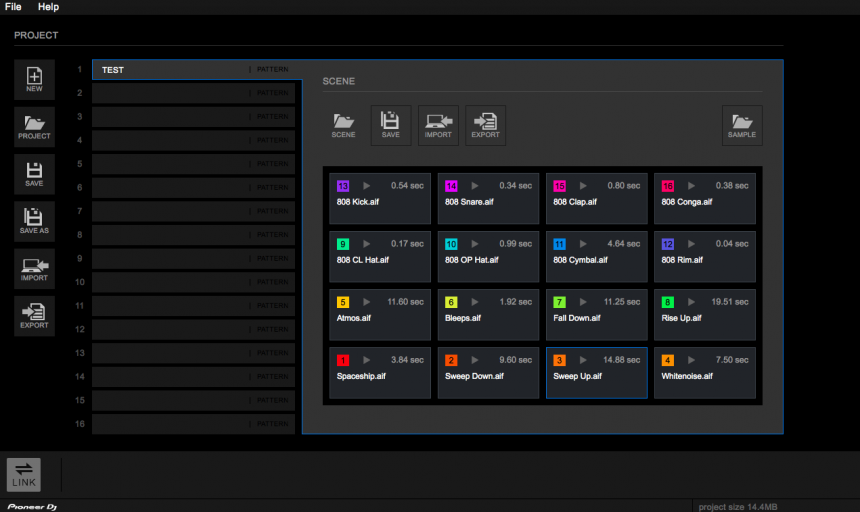This screenshot has width=860, height=512.
Task: Choose SAVE AS in the project sidebar
Action: 34,221
